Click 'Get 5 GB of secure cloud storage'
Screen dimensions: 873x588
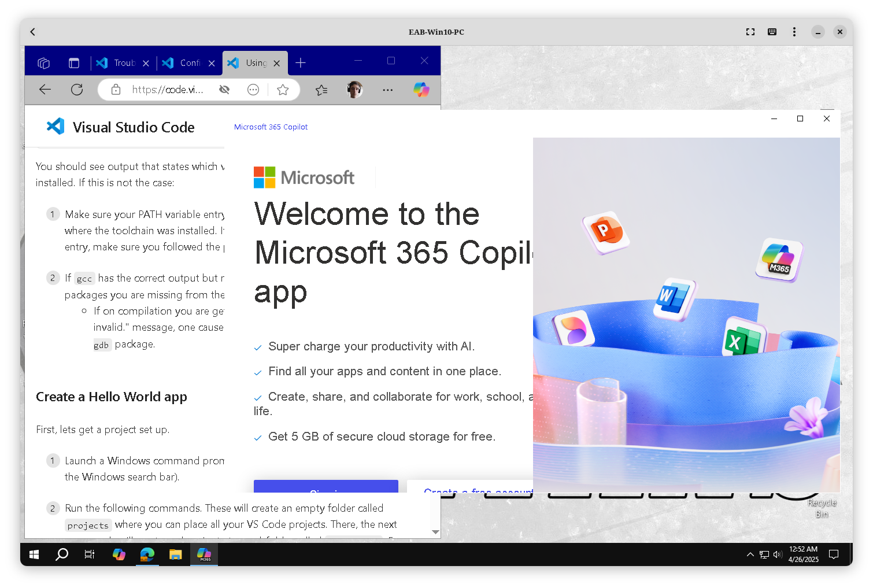[382, 437]
